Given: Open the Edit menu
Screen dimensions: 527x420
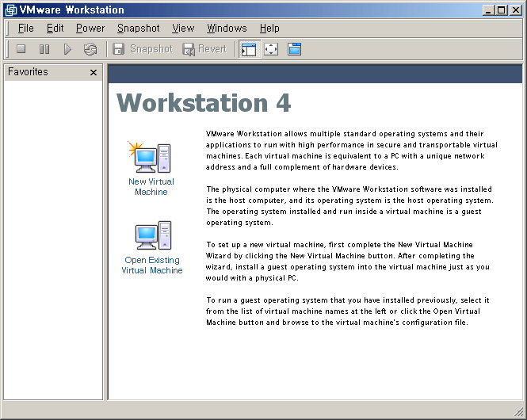Looking at the screenshot, I should pyautogui.click(x=55, y=29).
